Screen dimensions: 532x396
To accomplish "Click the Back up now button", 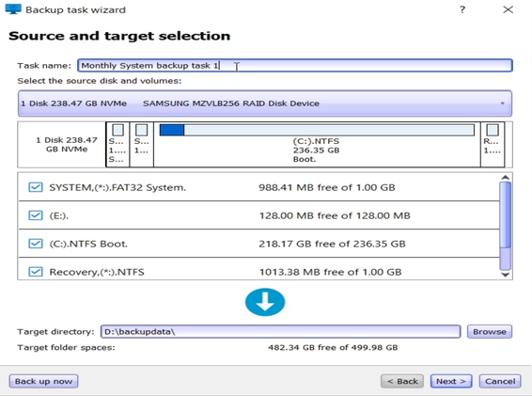I will pyautogui.click(x=43, y=381).
